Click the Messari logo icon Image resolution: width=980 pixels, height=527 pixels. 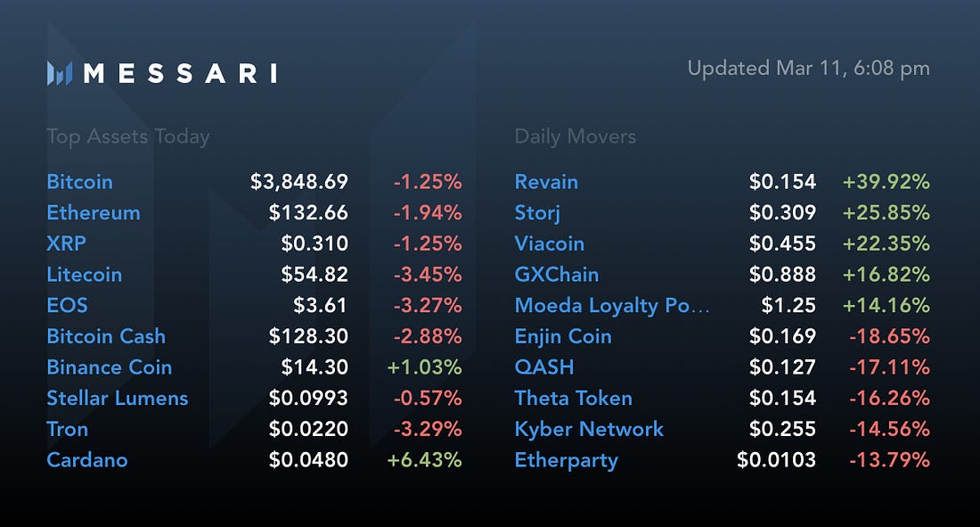pos(60,73)
